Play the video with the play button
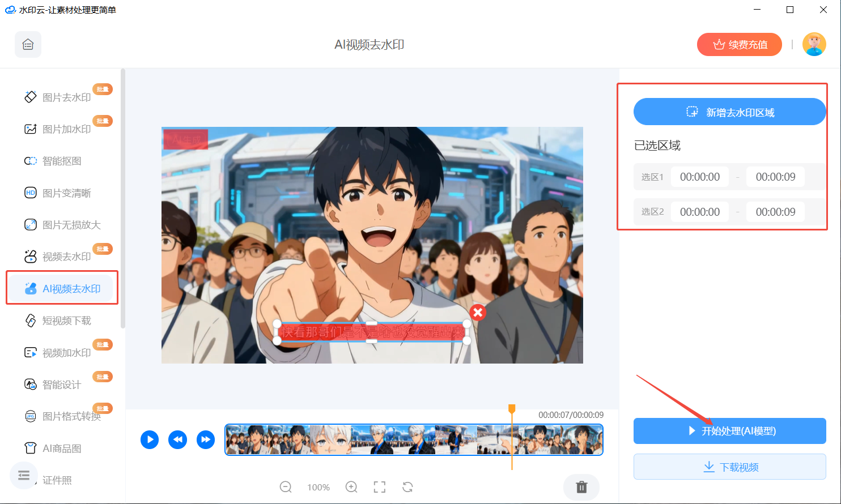 [x=150, y=439]
